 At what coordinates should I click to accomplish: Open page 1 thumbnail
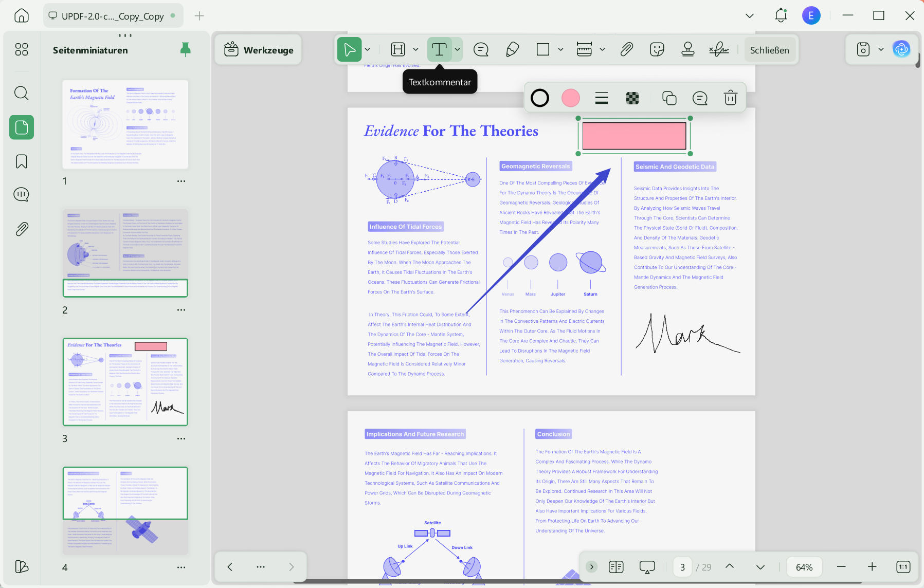coord(125,124)
